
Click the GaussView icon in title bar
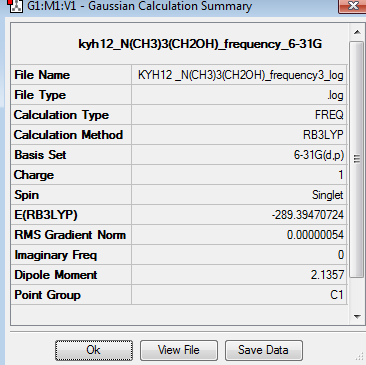tap(15, 6)
